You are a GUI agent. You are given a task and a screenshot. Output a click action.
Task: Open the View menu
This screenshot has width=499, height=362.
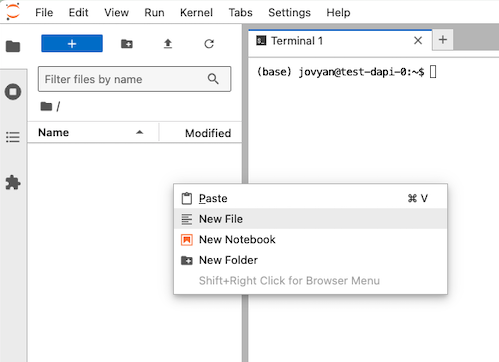pos(116,12)
